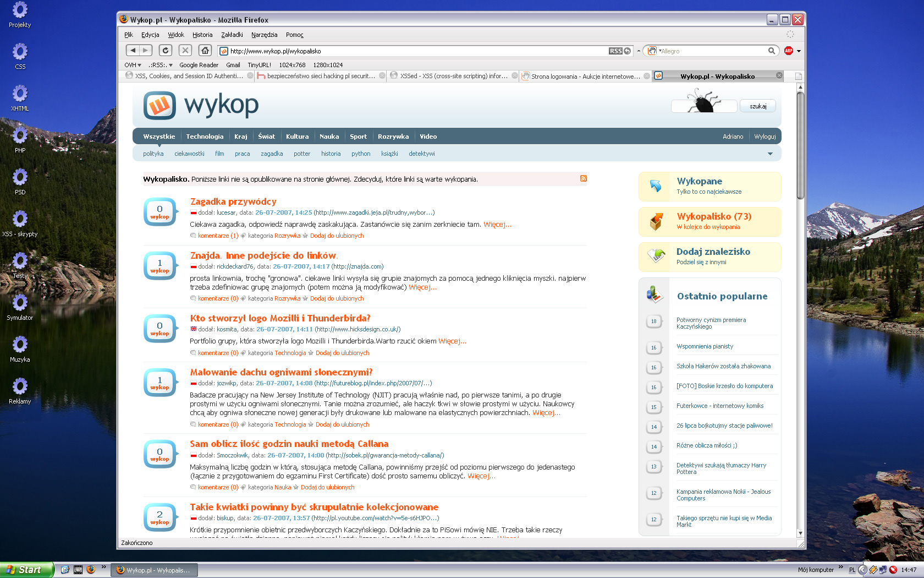Viewport: 924px width, 578px height.
Task: Click the Home toolbar icon
Action: 205,51
